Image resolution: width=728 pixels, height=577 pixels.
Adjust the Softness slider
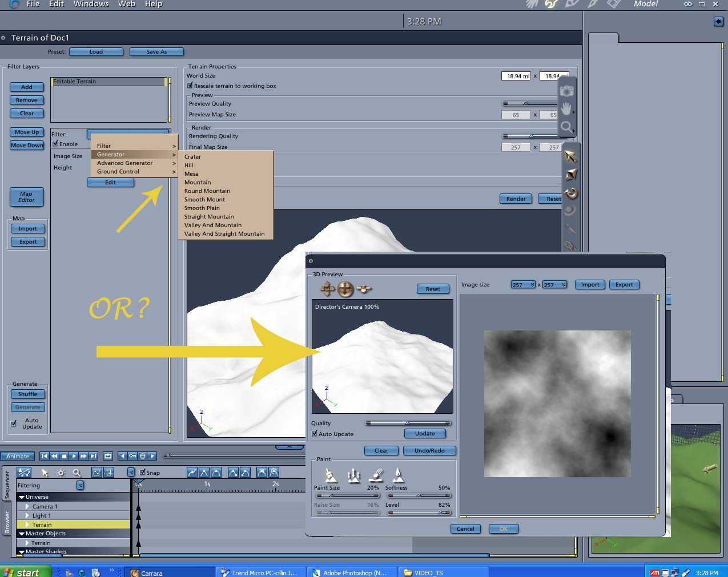tap(419, 495)
